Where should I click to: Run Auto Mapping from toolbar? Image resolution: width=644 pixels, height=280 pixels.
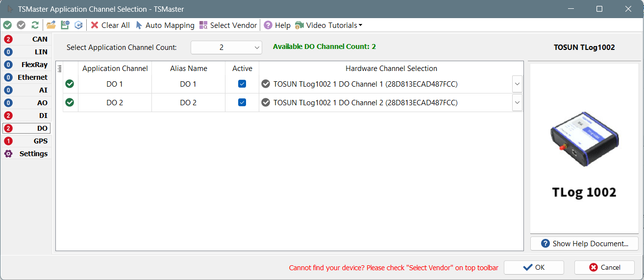[x=165, y=25]
